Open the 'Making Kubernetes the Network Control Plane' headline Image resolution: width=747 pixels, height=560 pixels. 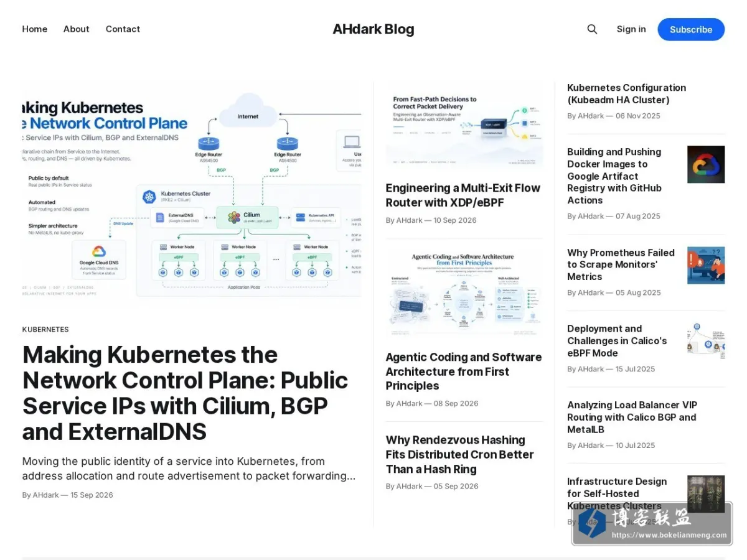click(186, 393)
